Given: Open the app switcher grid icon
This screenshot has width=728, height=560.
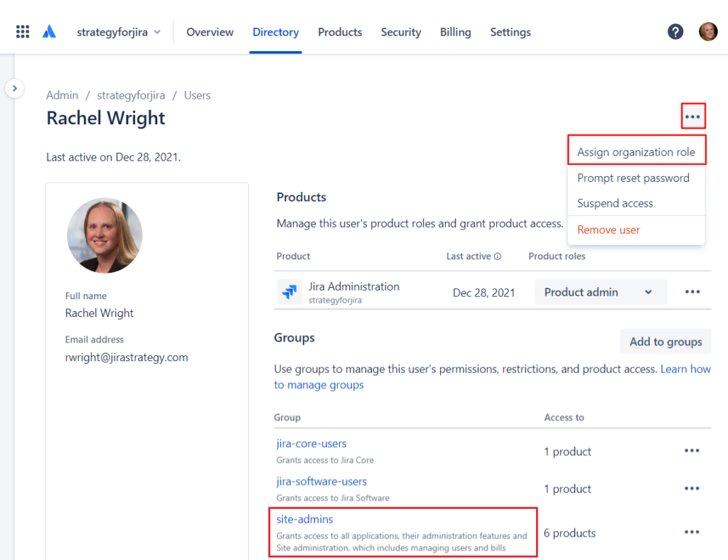Looking at the screenshot, I should point(22,31).
